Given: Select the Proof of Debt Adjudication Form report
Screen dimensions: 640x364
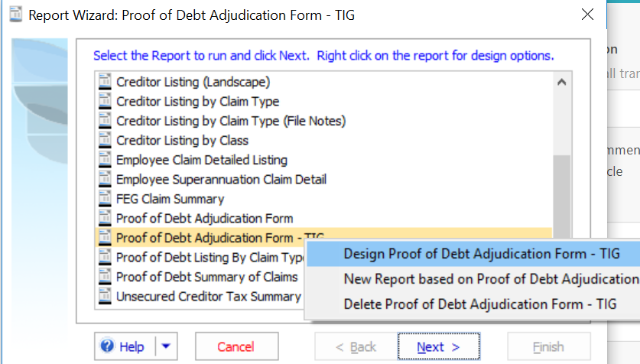Looking at the screenshot, I should [204, 219].
